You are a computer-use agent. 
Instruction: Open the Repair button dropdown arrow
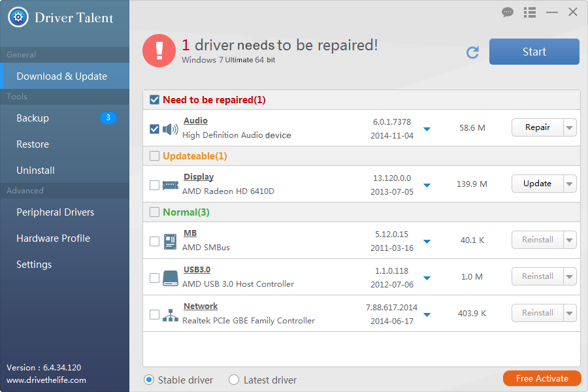570,127
